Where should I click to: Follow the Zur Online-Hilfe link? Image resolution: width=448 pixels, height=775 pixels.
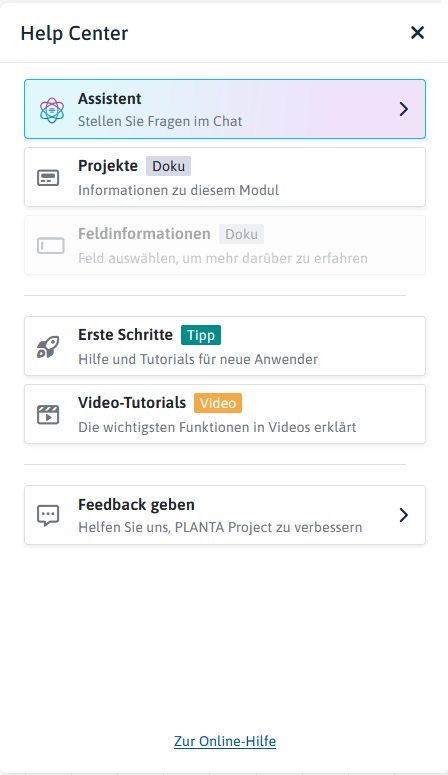[225, 741]
